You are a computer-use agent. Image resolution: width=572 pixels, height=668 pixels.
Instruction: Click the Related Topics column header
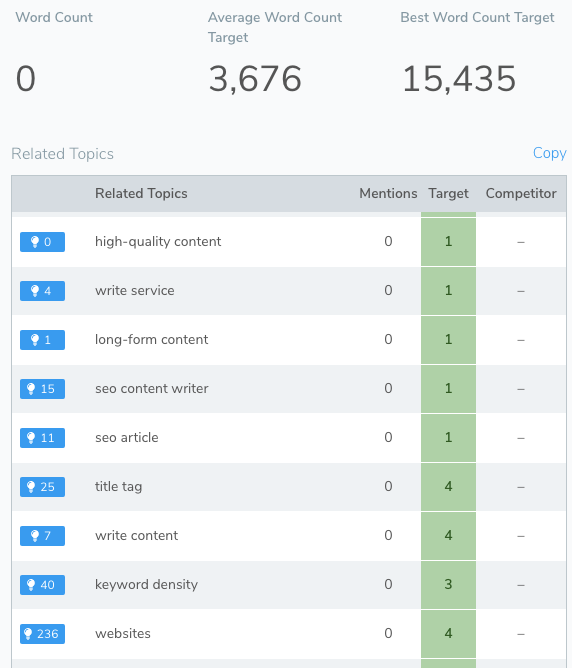(x=141, y=193)
